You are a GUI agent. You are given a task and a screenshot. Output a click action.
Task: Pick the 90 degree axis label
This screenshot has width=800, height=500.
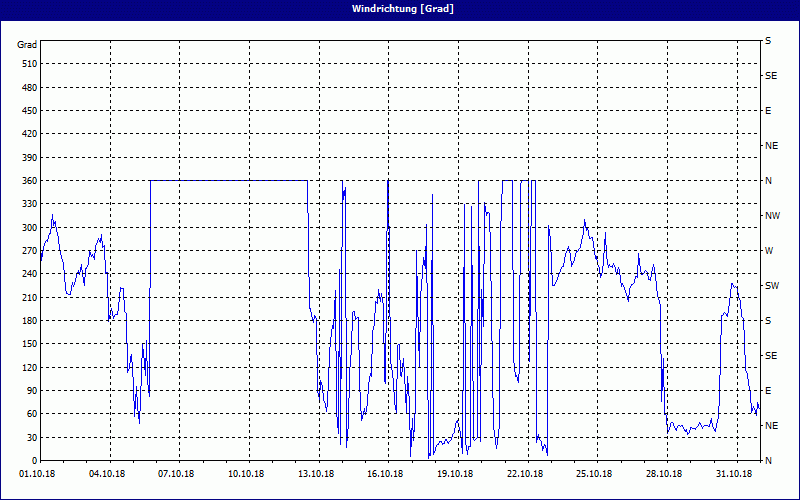tap(31, 391)
